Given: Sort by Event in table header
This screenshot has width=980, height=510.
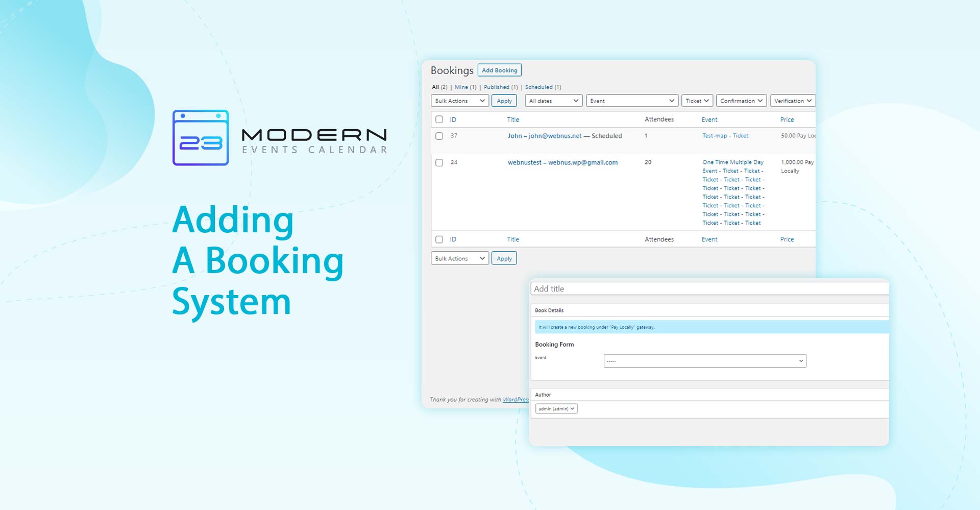Looking at the screenshot, I should [709, 120].
